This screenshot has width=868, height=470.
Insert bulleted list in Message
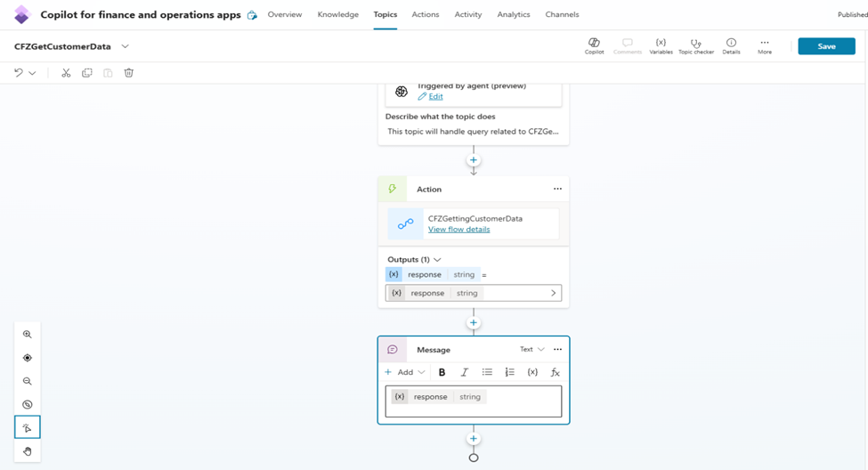(487, 372)
